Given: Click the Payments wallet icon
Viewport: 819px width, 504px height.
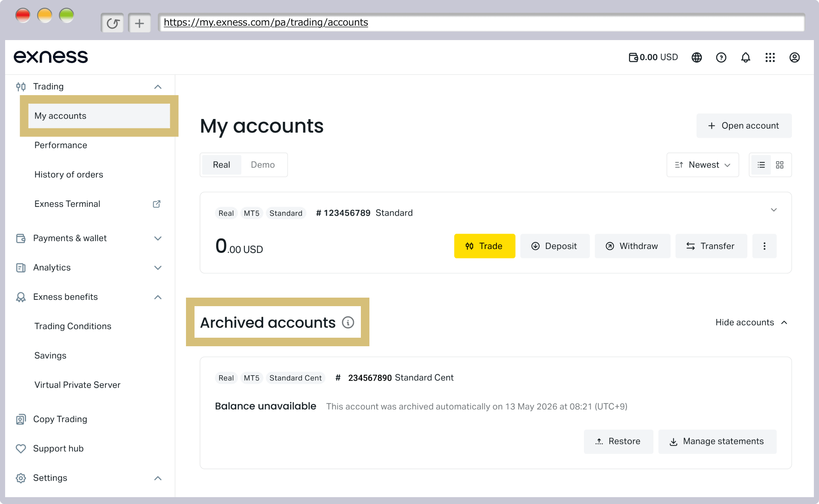Looking at the screenshot, I should pyautogui.click(x=21, y=238).
